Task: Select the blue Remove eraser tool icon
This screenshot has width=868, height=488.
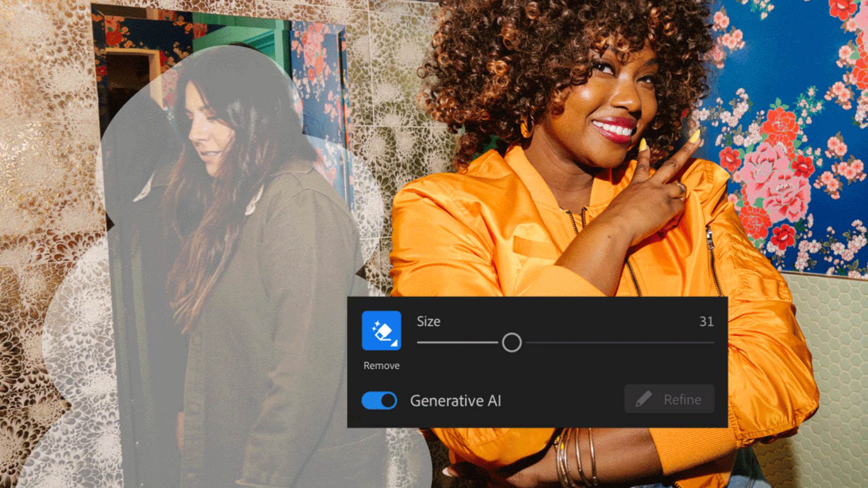Action: (381, 330)
